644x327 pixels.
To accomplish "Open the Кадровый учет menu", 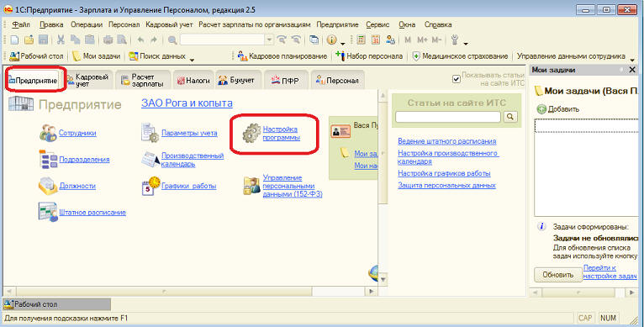I will (x=169, y=24).
